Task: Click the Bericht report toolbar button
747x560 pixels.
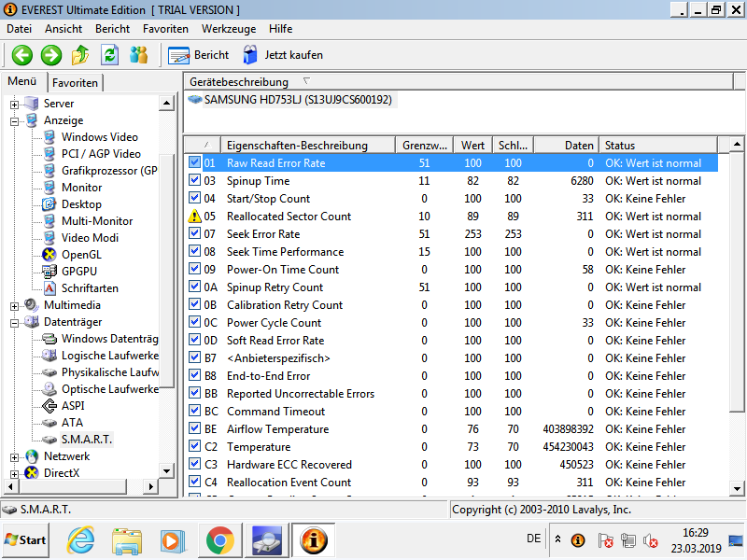Action: click(198, 55)
